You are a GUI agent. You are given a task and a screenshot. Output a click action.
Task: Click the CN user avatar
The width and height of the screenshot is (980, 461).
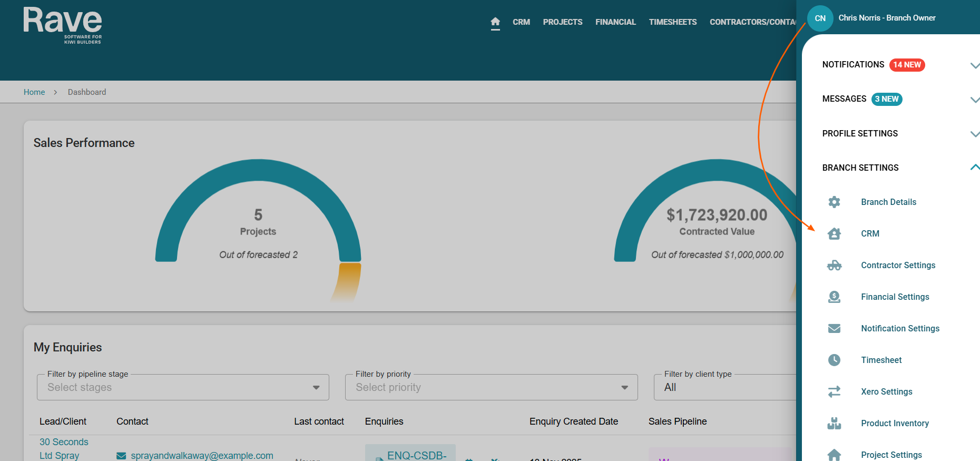click(820, 18)
